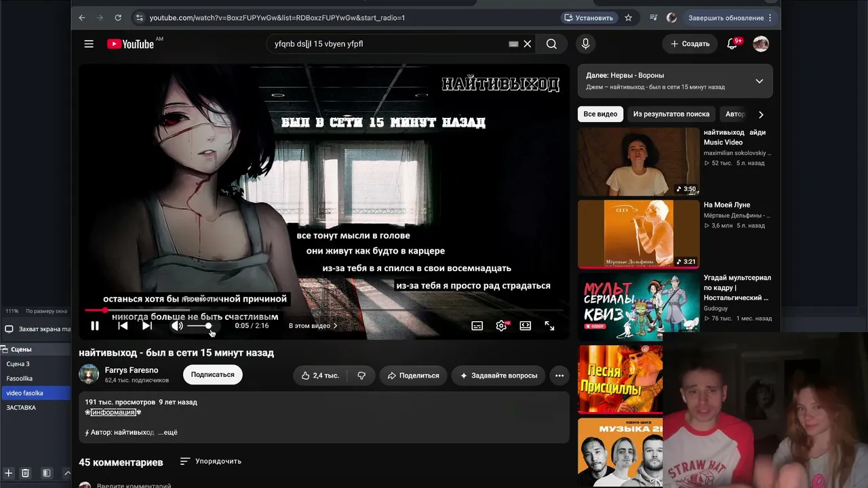
Task: Click the 'Задавайте вопросы' button
Action: tap(498, 375)
